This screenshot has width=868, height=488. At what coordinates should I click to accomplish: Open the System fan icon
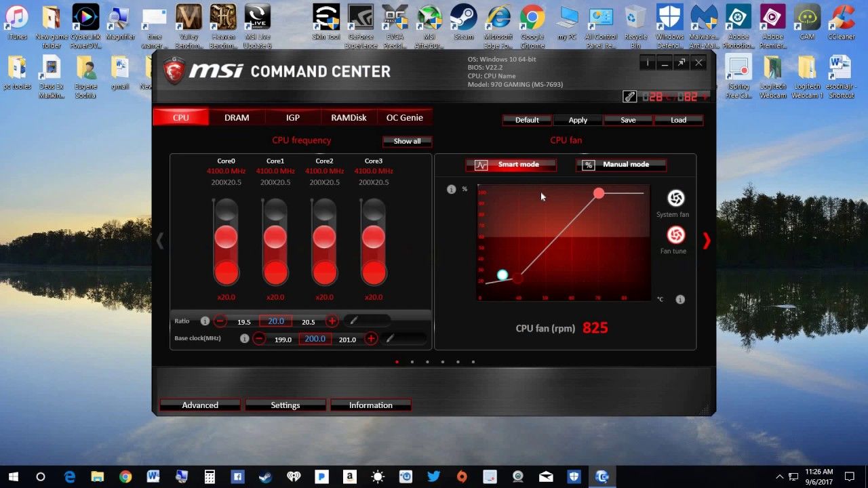(x=675, y=198)
